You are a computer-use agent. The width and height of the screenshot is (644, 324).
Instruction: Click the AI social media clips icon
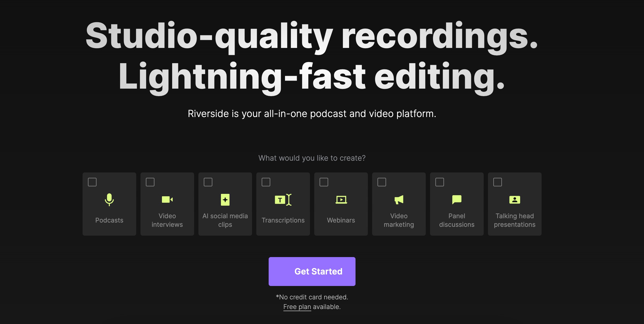tap(225, 199)
